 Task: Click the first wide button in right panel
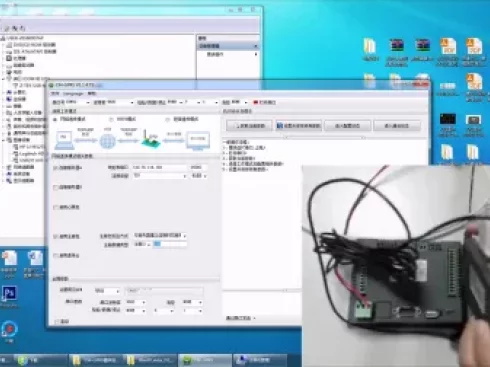click(x=249, y=126)
